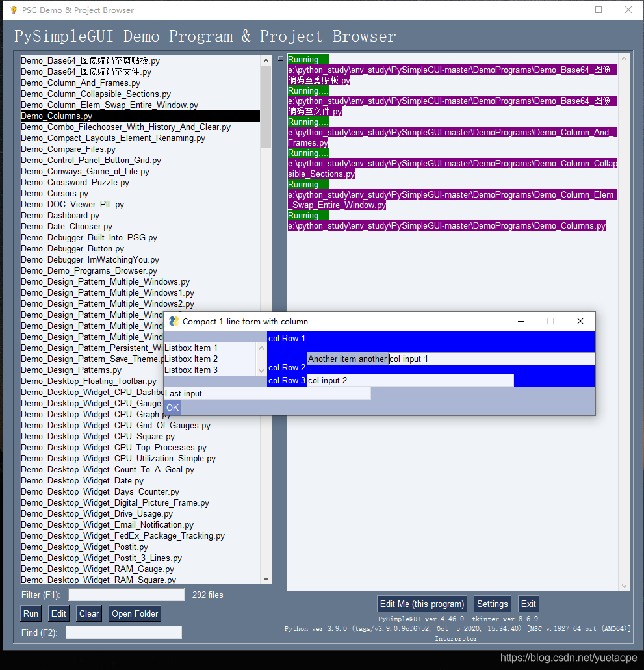Click Edit Me (this program) button
The width and height of the screenshot is (644, 670).
(422, 604)
